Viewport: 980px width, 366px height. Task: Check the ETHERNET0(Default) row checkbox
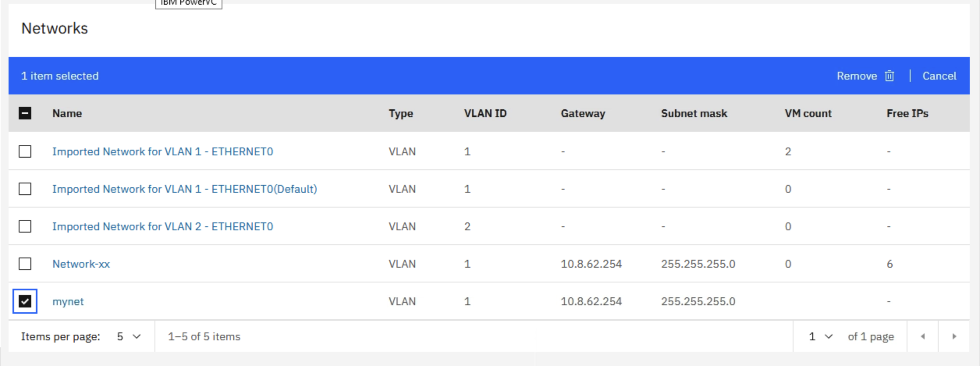pyautogui.click(x=25, y=189)
